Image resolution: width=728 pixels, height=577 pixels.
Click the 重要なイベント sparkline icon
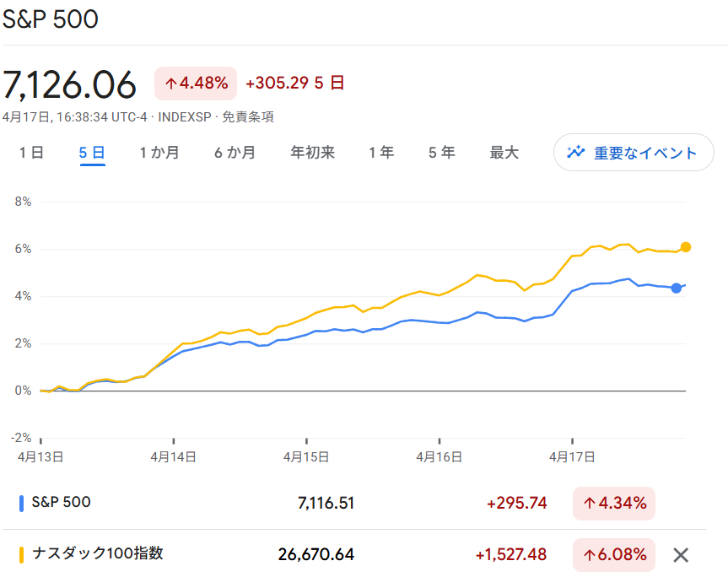click(x=574, y=153)
